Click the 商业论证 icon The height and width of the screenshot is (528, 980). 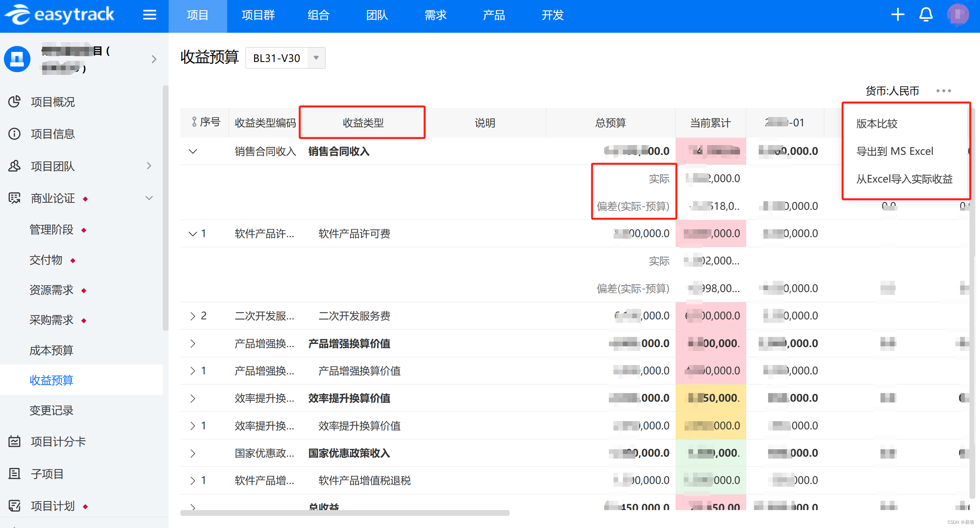14,198
